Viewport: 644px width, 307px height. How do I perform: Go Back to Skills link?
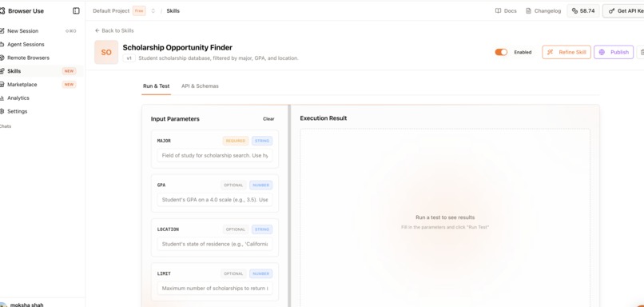click(x=114, y=31)
